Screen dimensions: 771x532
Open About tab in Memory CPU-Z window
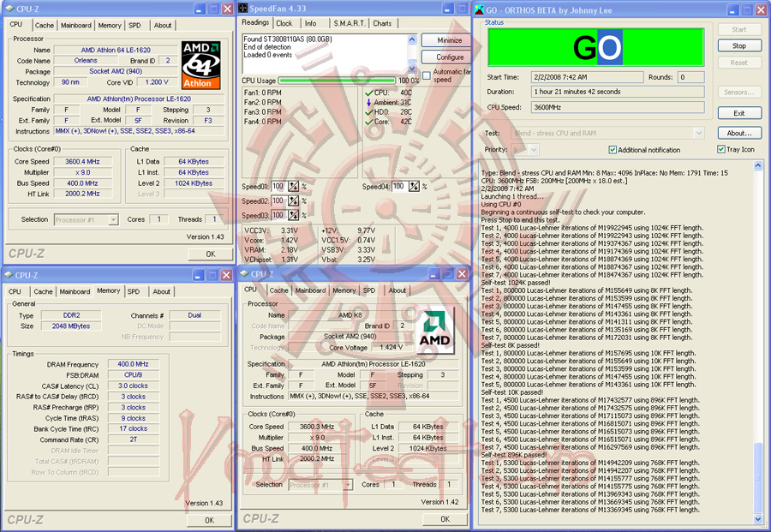161,291
